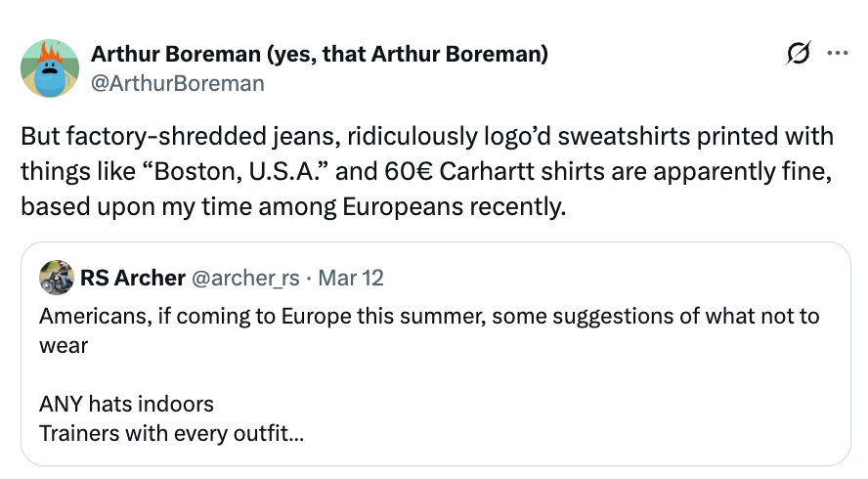Click the @ArthurBoreman handle
Screen dimensions: 868x479
point(177,83)
